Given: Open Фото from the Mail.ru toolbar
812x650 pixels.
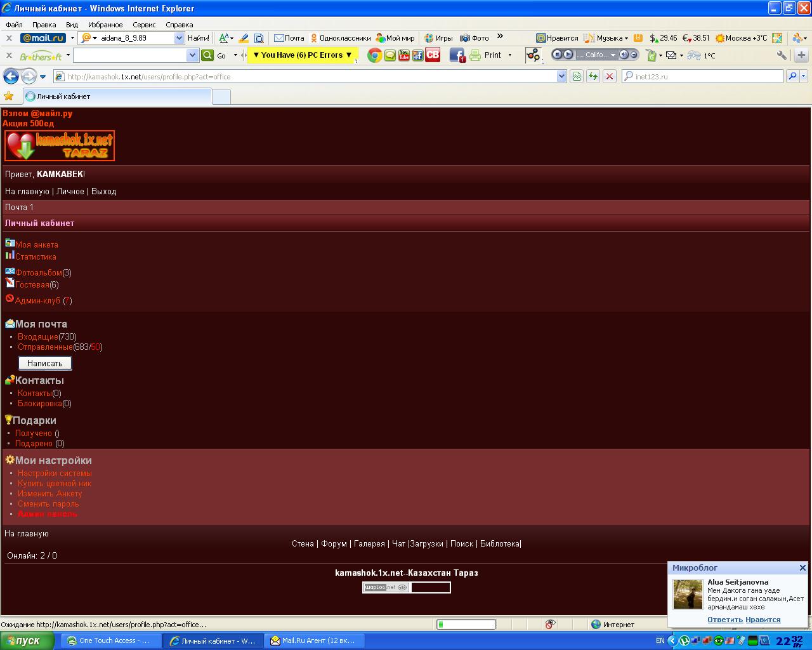Looking at the screenshot, I should click(475, 38).
